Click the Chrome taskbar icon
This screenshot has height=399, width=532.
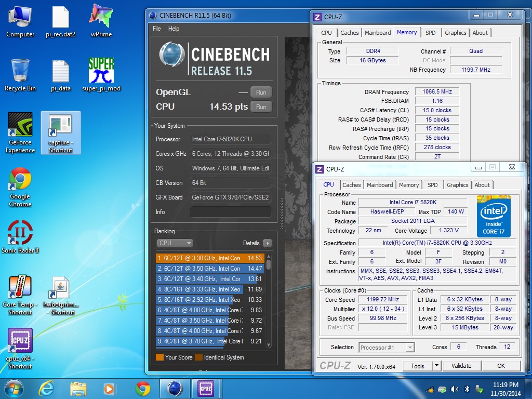pos(142,389)
